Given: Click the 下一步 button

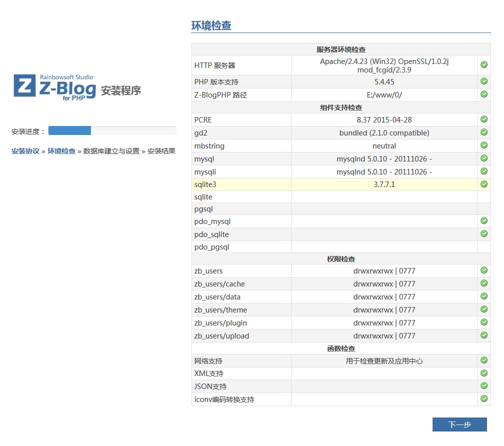Looking at the screenshot, I should 460,424.
